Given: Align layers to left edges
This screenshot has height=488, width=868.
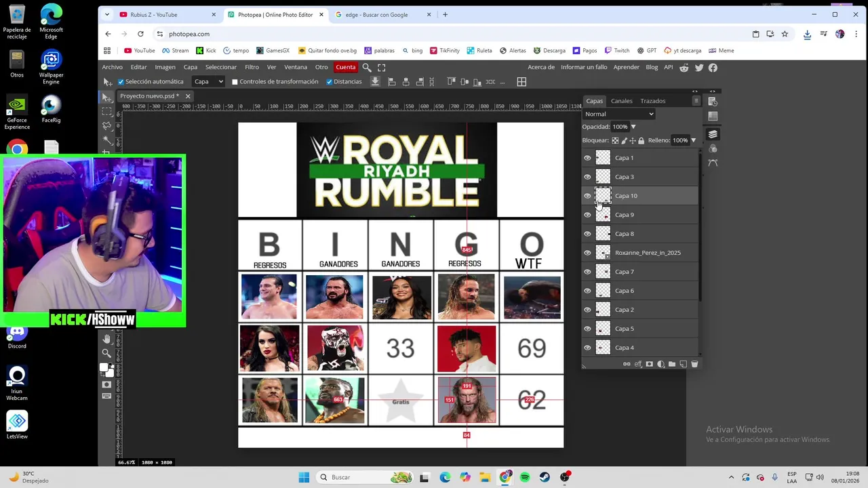Looking at the screenshot, I should click(392, 81).
